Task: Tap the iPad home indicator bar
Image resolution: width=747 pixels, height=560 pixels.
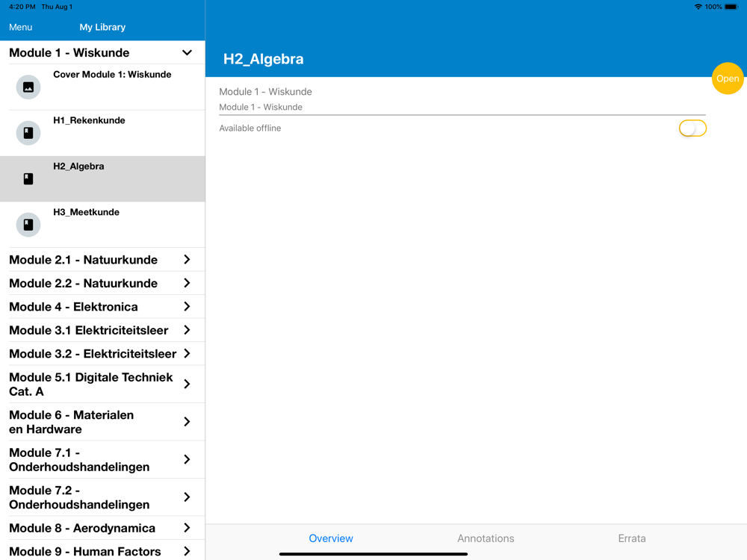Action: pos(373,554)
